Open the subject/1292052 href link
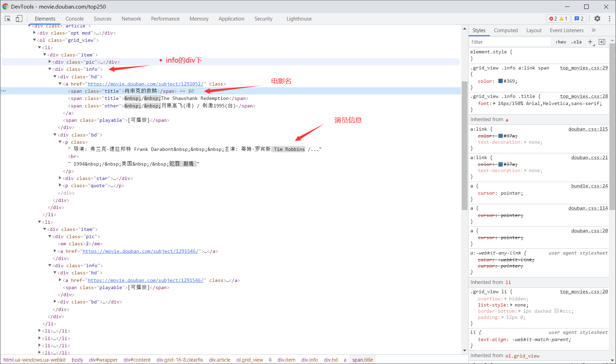 click(146, 84)
